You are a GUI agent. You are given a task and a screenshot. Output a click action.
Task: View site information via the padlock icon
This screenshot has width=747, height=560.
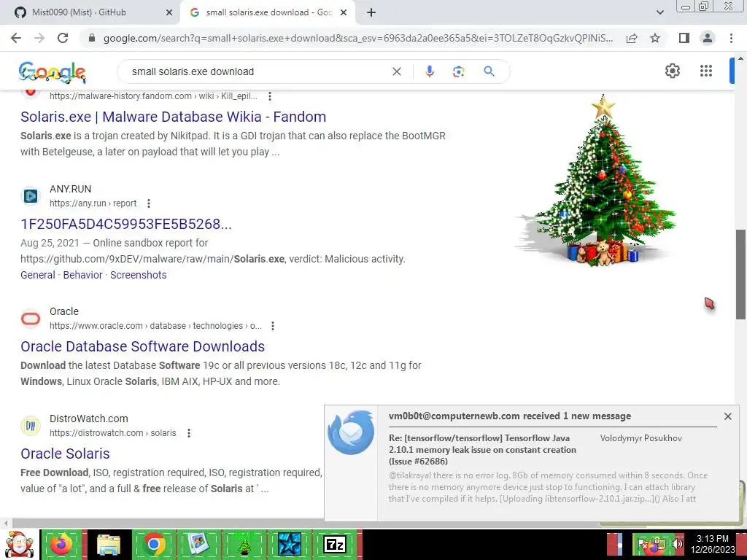click(x=92, y=38)
